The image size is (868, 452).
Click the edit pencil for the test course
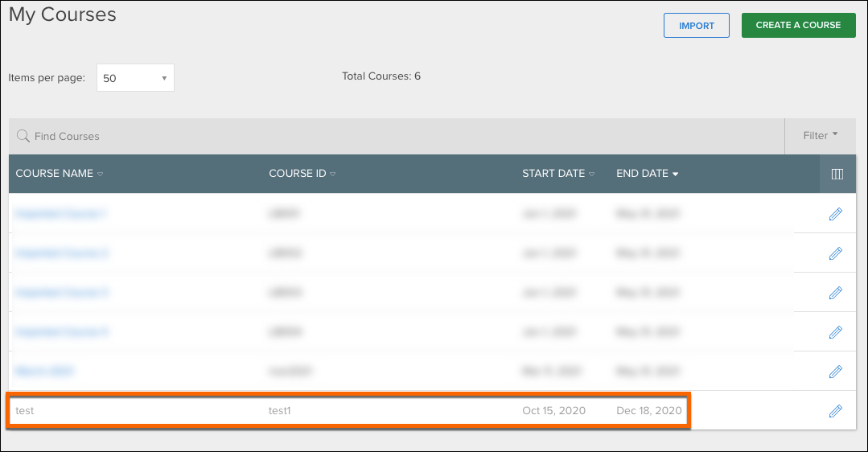[x=835, y=411]
